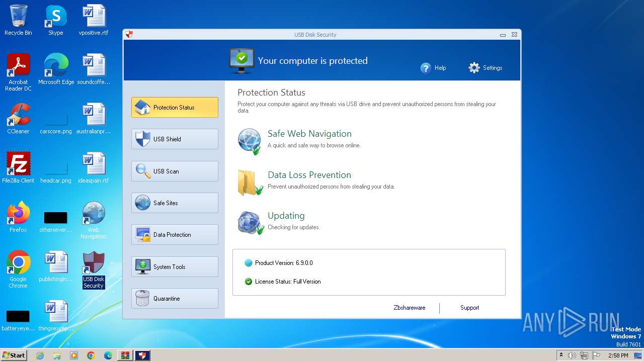The width and height of the screenshot is (644, 362).
Task: Open Recycle Bin on desktop
Action: (18, 20)
